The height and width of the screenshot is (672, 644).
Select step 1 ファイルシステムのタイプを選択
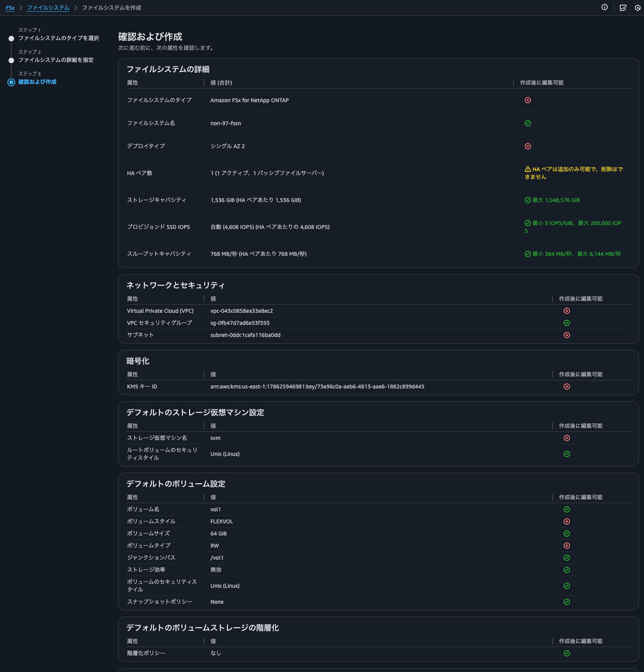[x=58, y=38]
